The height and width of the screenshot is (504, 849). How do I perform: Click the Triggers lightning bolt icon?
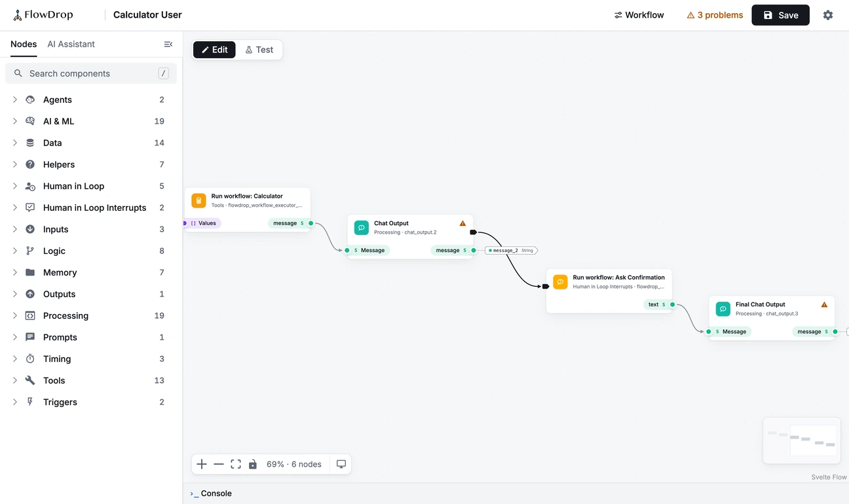click(x=30, y=402)
